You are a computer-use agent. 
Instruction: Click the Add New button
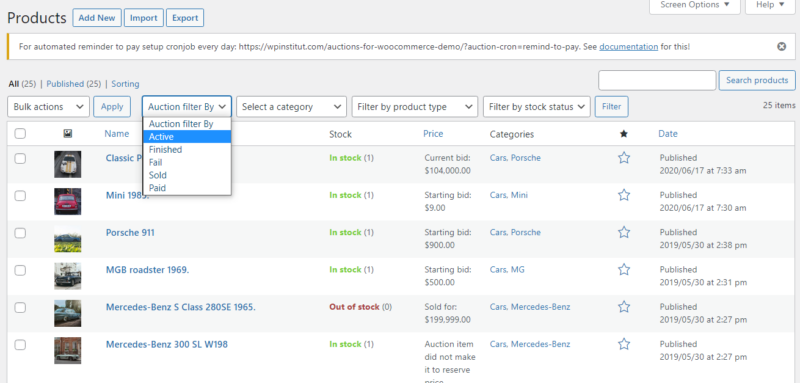click(97, 18)
